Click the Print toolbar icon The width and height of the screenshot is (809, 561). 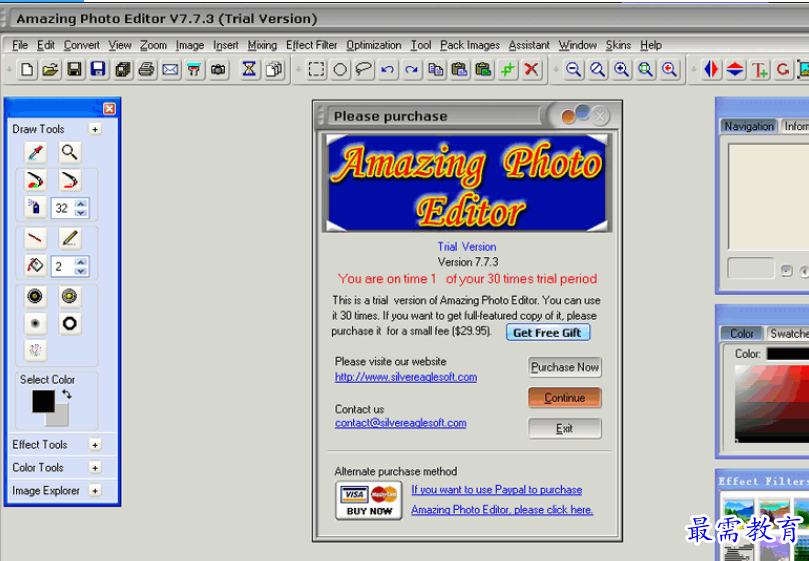click(x=147, y=69)
